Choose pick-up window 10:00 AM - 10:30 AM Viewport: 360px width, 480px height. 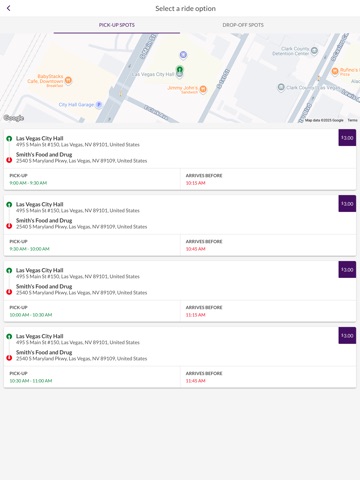click(31, 315)
